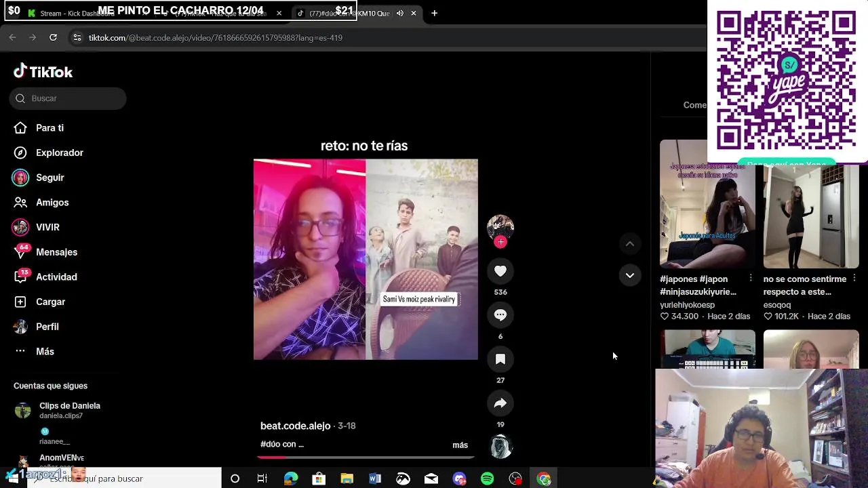868x488 pixels.
Task: Reload the page with refresh icon
Action: pyautogui.click(x=53, y=38)
